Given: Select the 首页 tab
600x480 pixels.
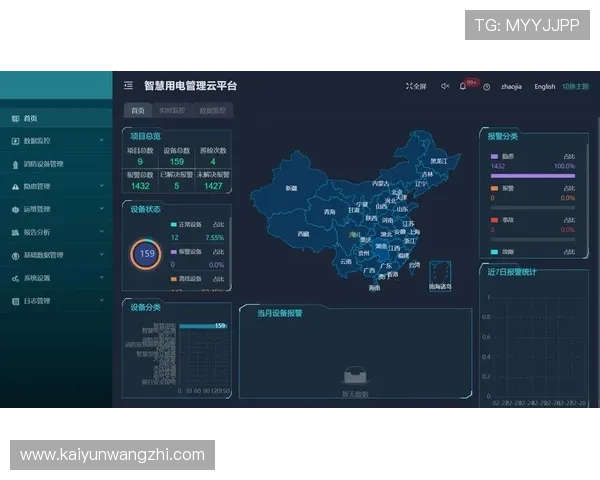Looking at the screenshot, I should tap(138, 111).
